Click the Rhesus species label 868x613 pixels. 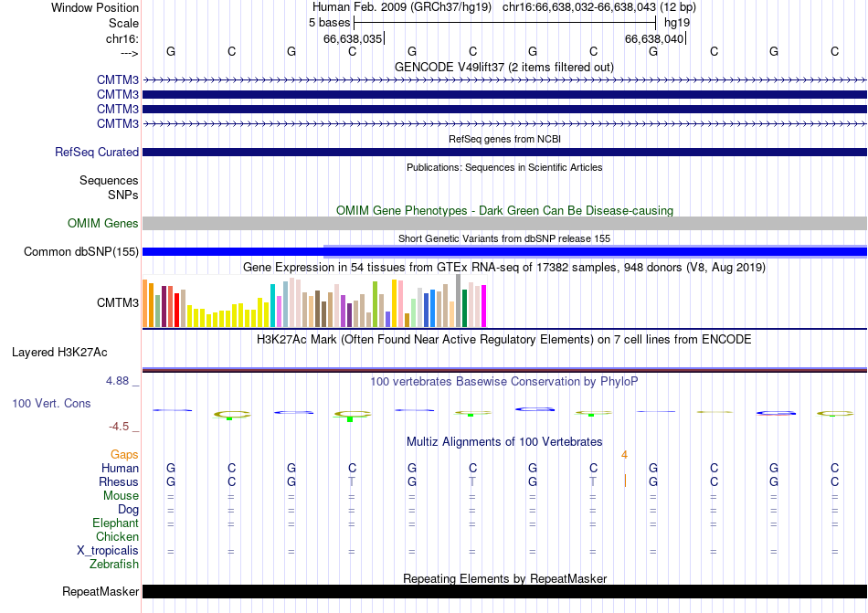(x=119, y=481)
